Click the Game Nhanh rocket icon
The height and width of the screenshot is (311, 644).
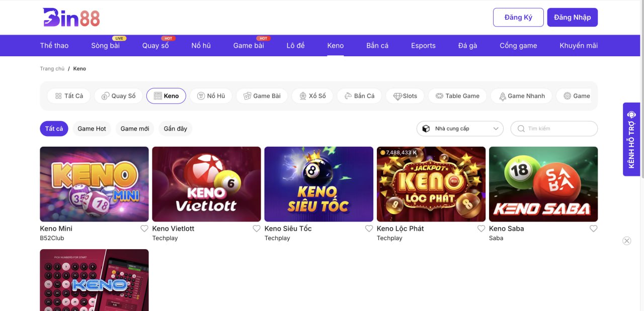pos(502,96)
